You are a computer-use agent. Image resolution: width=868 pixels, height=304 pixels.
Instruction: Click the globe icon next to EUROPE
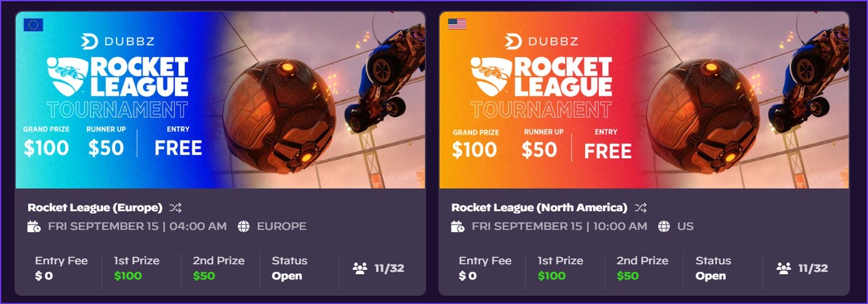(244, 226)
